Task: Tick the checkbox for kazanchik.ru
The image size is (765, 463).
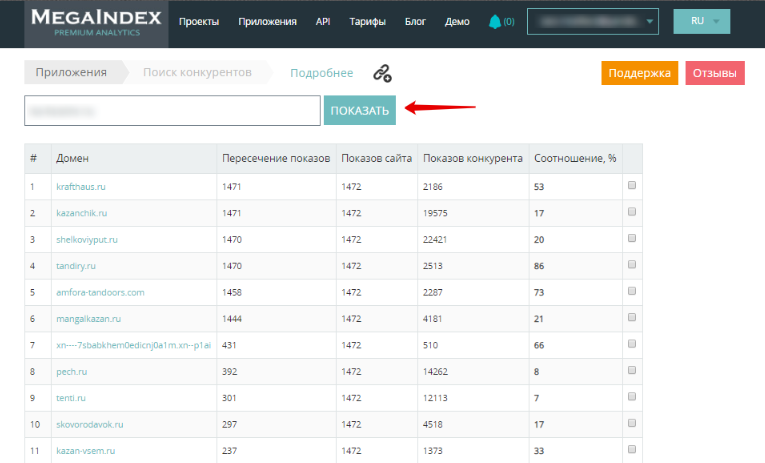Action: (x=632, y=212)
